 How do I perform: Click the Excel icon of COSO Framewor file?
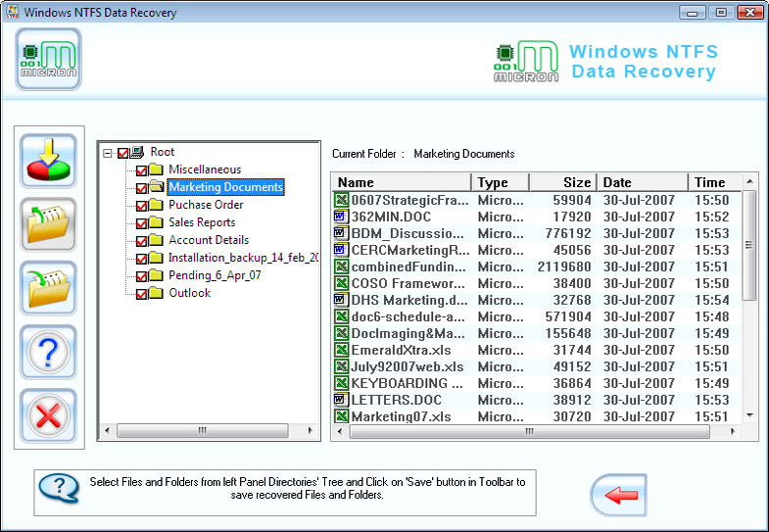click(x=341, y=283)
